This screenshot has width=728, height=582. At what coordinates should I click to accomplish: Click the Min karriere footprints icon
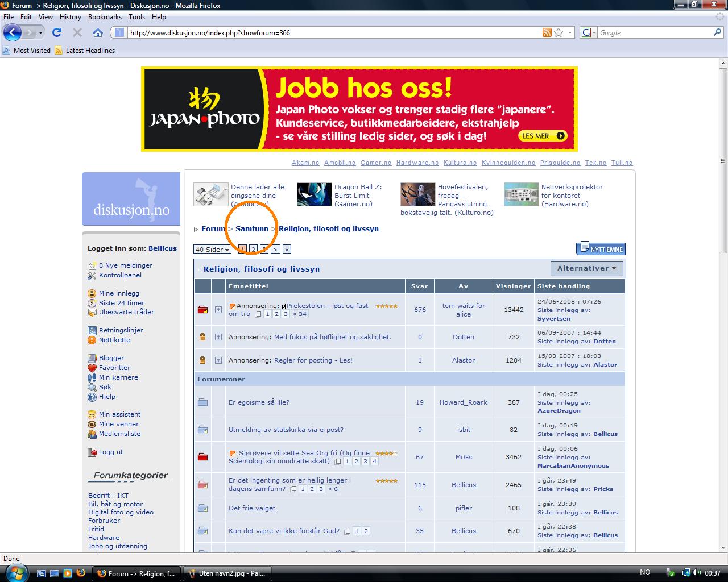pyautogui.click(x=92, y=377)
